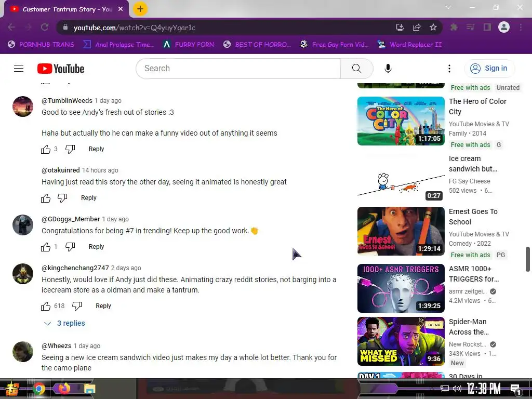532x399 pixels.
Task: Open Chrome profile avatar
Action: point(504,27)
